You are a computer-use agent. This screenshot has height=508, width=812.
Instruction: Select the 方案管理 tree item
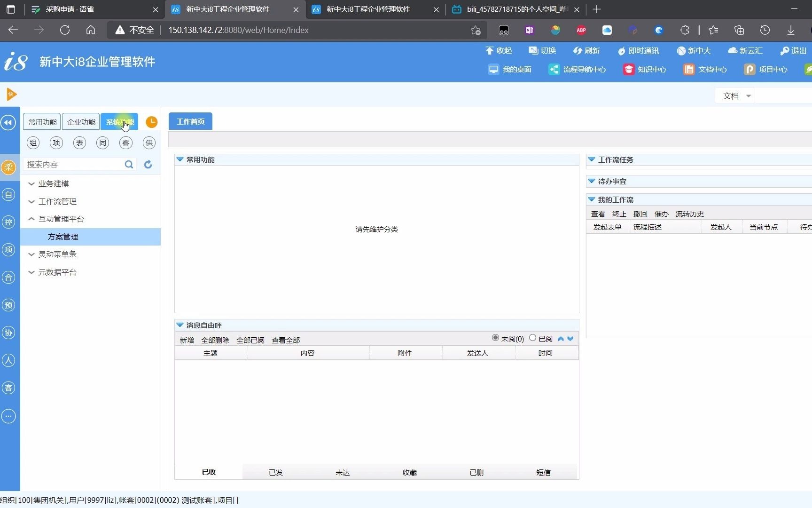pyautogui.click(x=91, y=237)
